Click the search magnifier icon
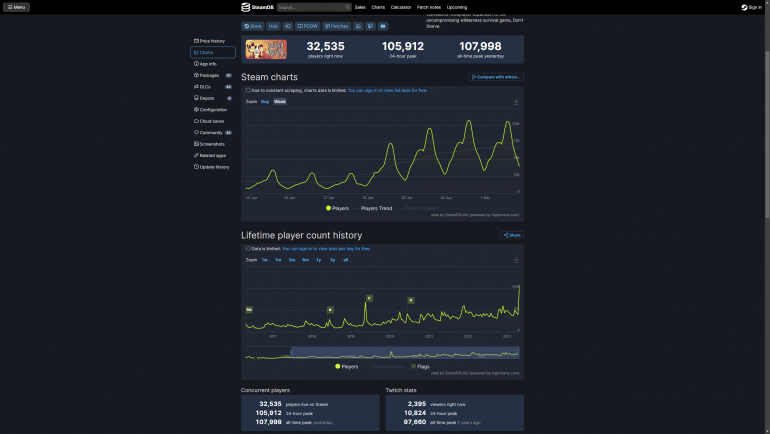 [x=347, y=7]
